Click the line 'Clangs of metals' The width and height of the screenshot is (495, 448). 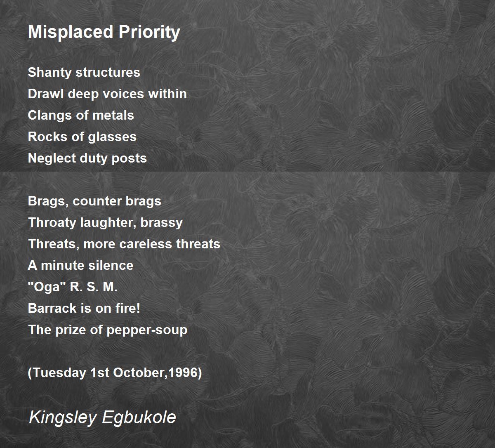pos(81,115)
